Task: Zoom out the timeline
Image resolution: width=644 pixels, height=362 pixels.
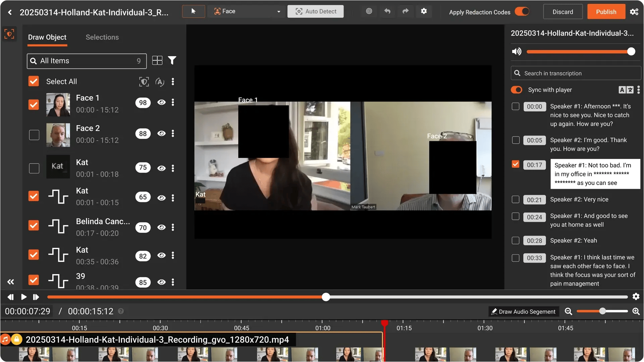Action: click(x=568, y=311)
